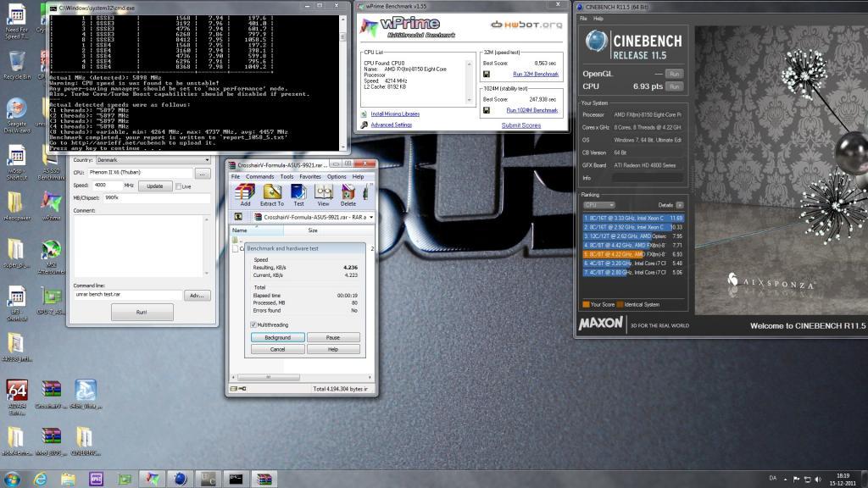Run the CINEBENCH CPU test

[674, 87]
